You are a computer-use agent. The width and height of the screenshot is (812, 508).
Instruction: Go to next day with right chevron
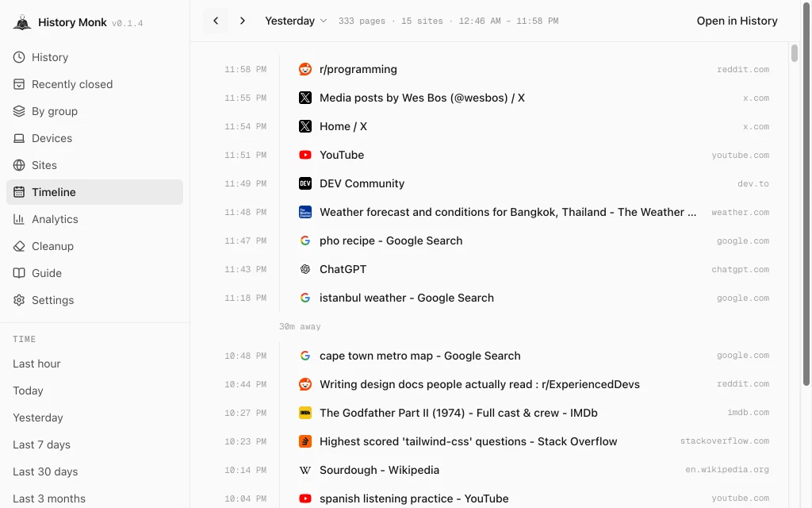coord(243,21)
